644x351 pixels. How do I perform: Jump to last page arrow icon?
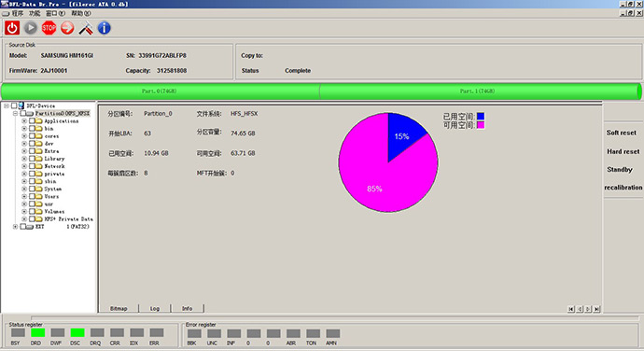596,309
